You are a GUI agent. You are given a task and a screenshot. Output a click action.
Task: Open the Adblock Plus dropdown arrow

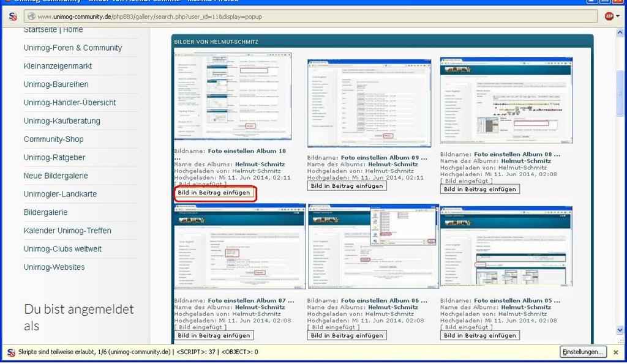617,17
